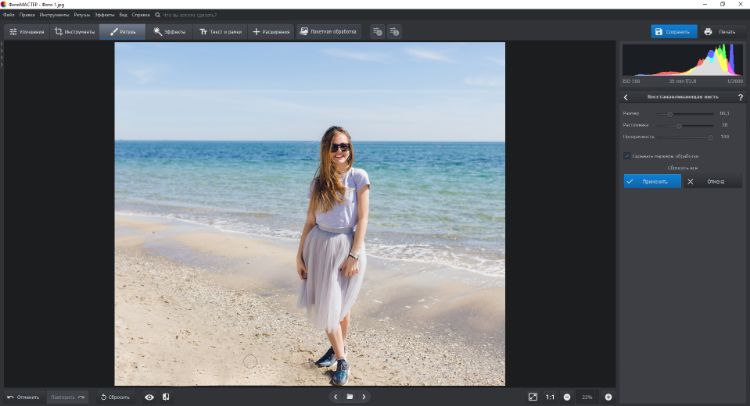Click the Сбросить reset button
Image resolution: width=750 pixels, height=406 pixels.
(x=114, y=397)
